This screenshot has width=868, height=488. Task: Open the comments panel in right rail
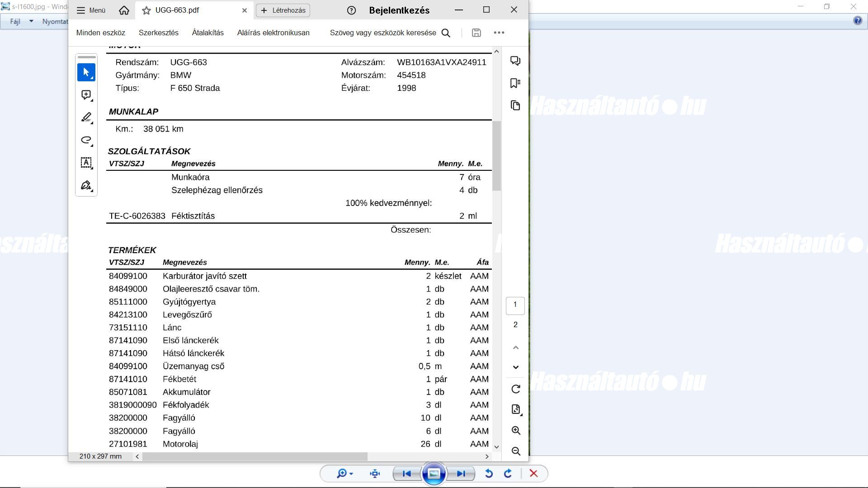tap(515, 61)
